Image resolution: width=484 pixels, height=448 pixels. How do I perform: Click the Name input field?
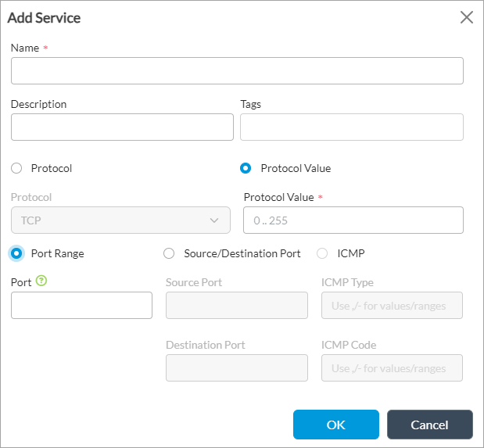237,70
